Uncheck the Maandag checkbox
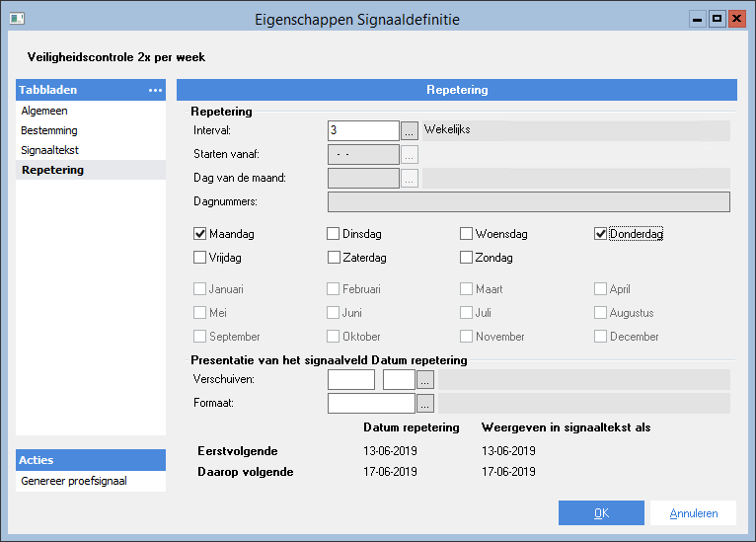Image resolution: width=756 pixels, height=542 pixels. (200, 234)
